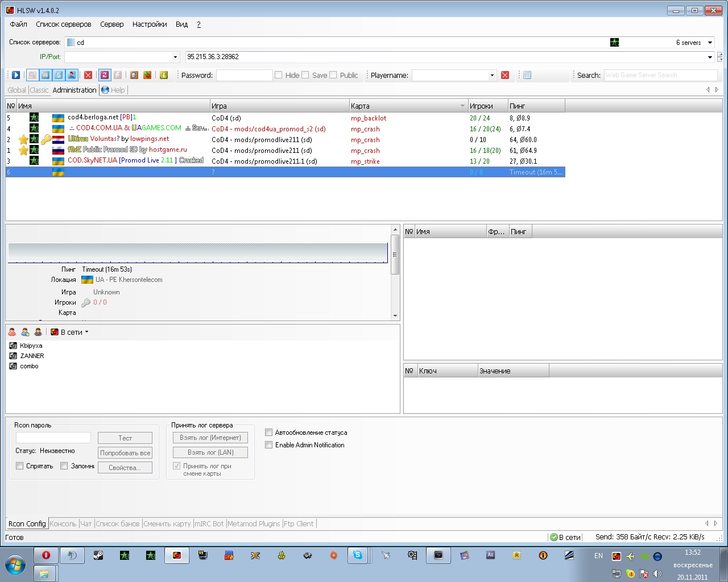Screen dimensions: 728x582
Task: Toggle the blue 'S' panel toolbar icon
Action: (x=59, y=75)
